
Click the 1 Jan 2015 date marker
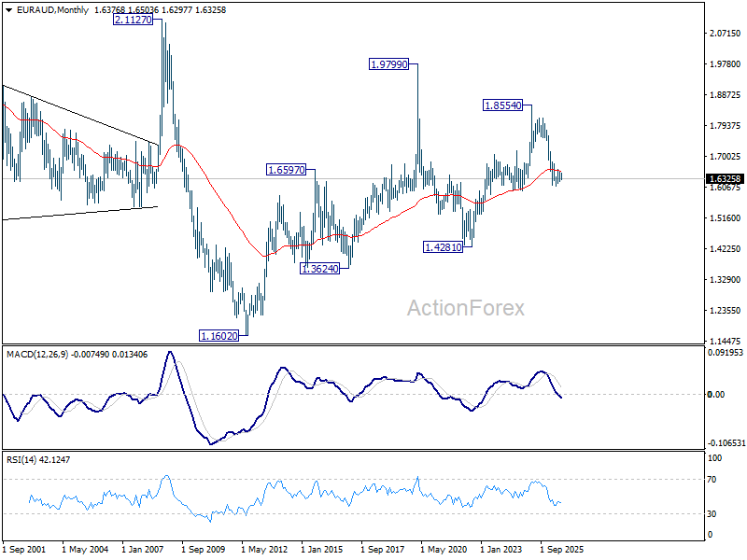pyautogui.click(x=322, y=550)
